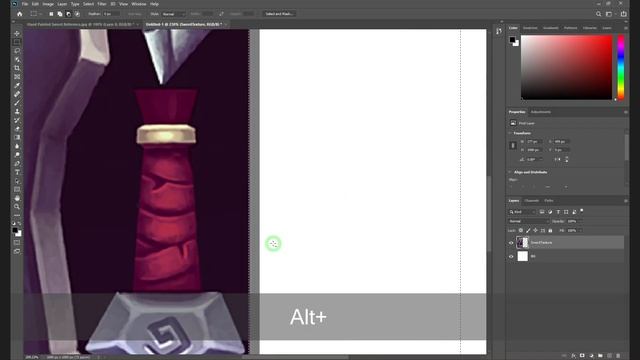Toggle Lock image pixels brush icon
640x360 pixels.
[528, 231]
